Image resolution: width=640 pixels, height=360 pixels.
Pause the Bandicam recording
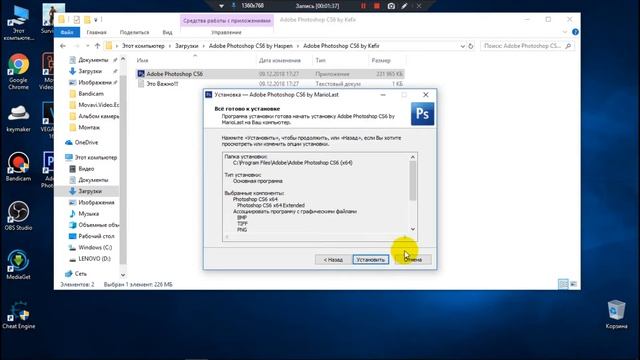click(x=363, y=6)
